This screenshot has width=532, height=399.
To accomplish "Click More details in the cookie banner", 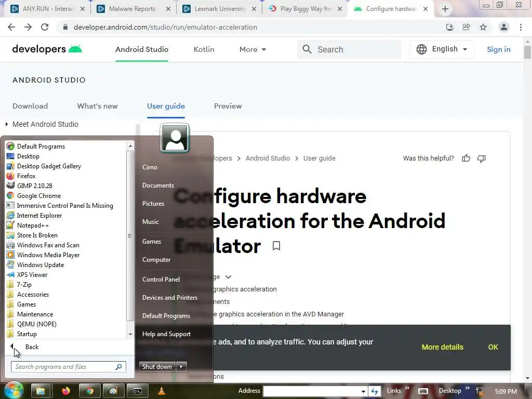I will coord(443,347).
